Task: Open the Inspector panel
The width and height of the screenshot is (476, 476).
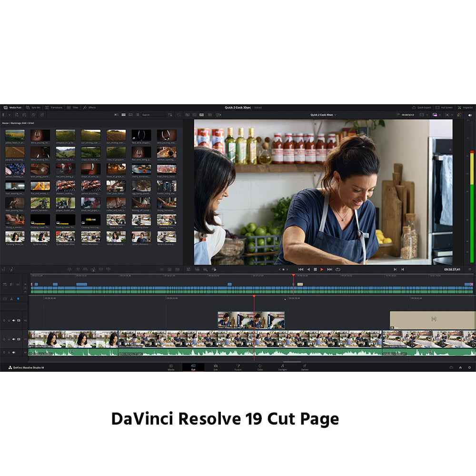Action: pyautogui.click(x=465, y=108)
